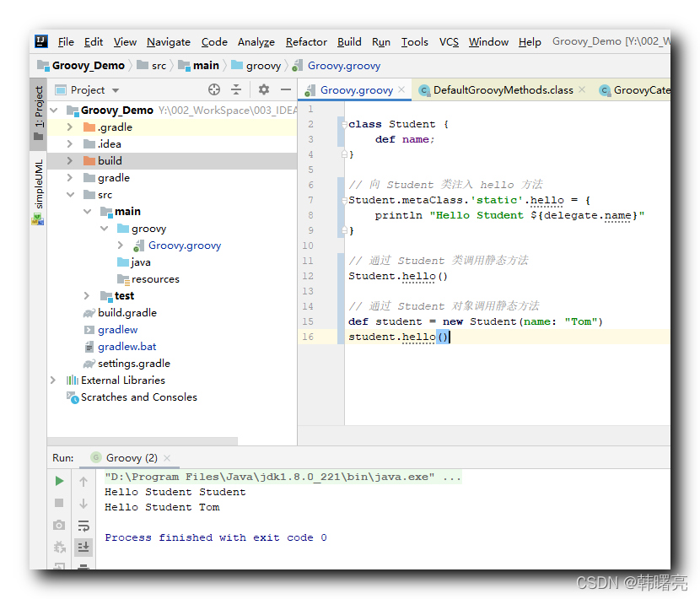Open the File menu
Viewport: 700px width, 599px height.
tap(66, 42)
